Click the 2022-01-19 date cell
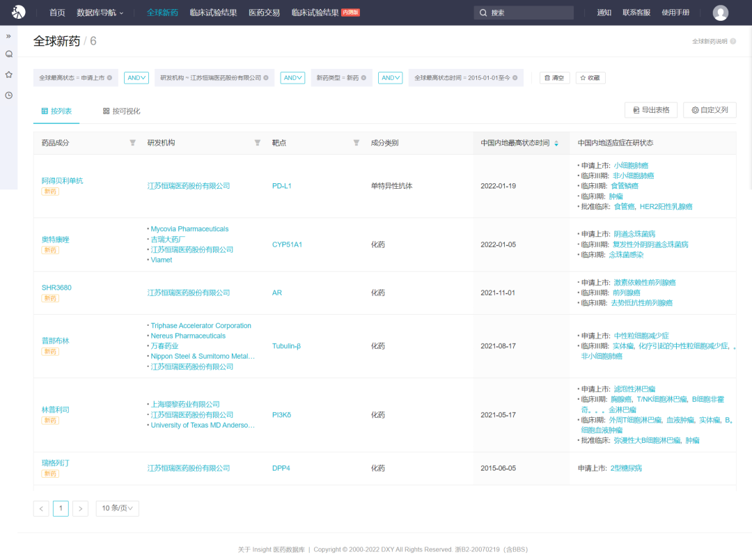 click(499, 186)
